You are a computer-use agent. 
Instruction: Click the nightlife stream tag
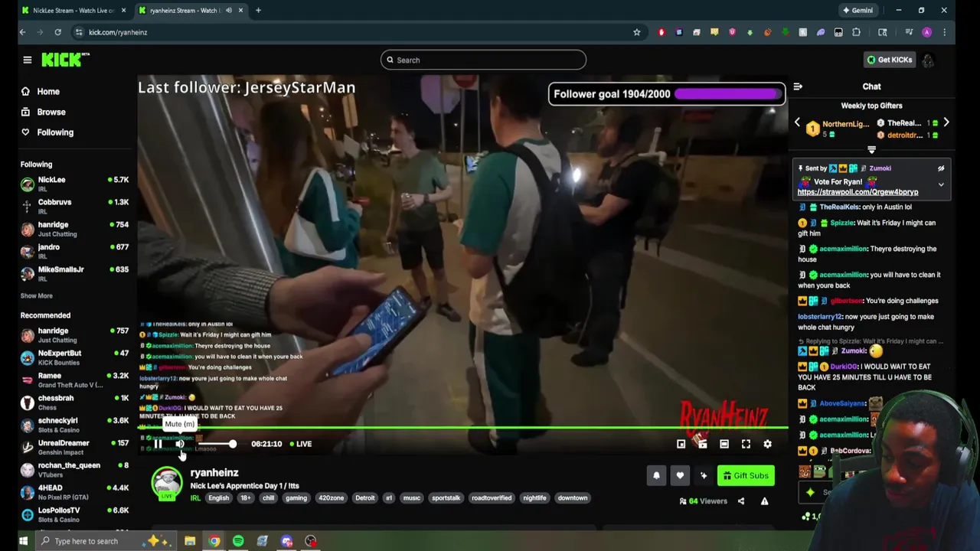(534, 498)
